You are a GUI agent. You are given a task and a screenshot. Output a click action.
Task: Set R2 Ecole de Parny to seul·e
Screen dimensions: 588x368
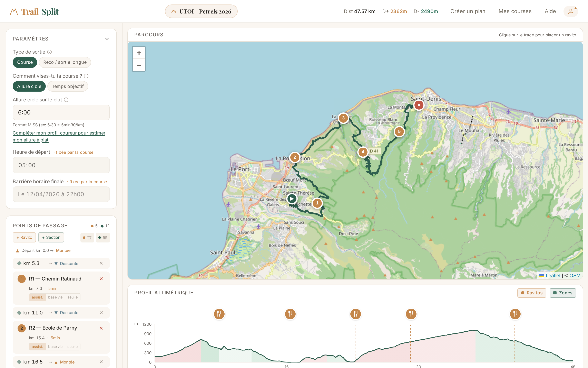click(x=72, y=347)
